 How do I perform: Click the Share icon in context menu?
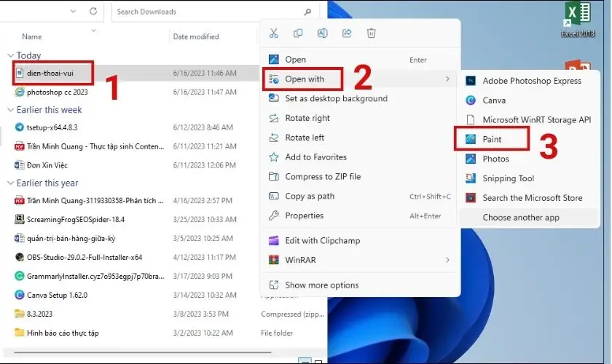347,33
